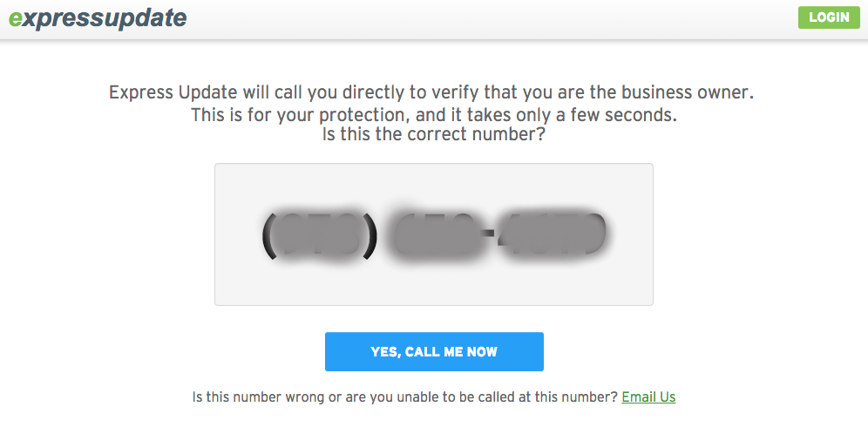The height and width of the screenshot is (434, 868).
Task: Click the blurred last four digits
Action: 552,236
